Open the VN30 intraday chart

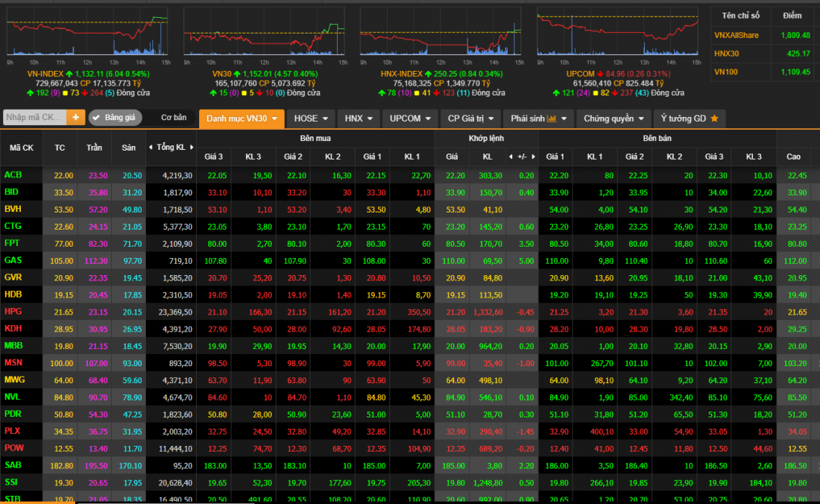[x=264, y=31]
